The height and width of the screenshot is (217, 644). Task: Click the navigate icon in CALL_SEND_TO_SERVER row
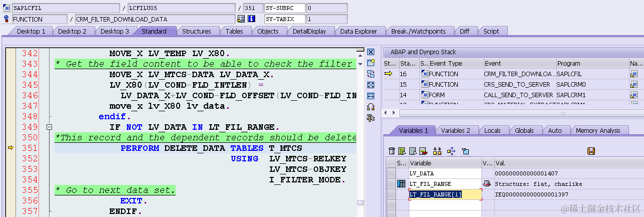coord(634,95)
